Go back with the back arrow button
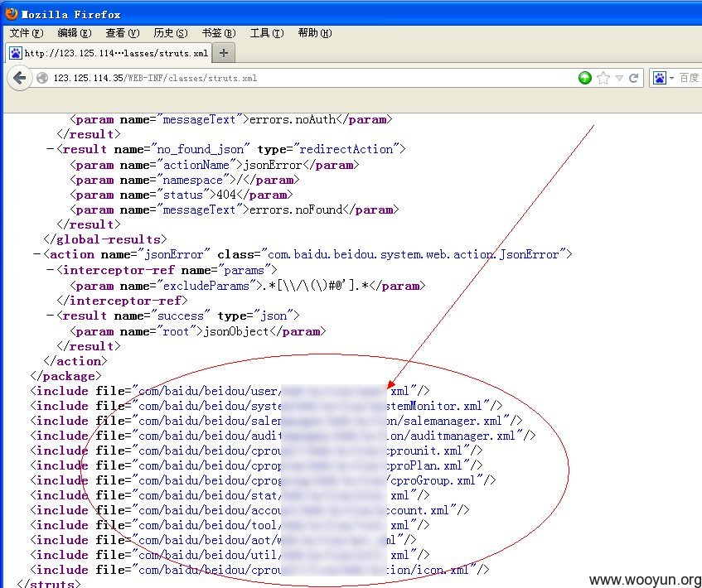The height and width of the screenshot is (588, 702). click(19, 79)
